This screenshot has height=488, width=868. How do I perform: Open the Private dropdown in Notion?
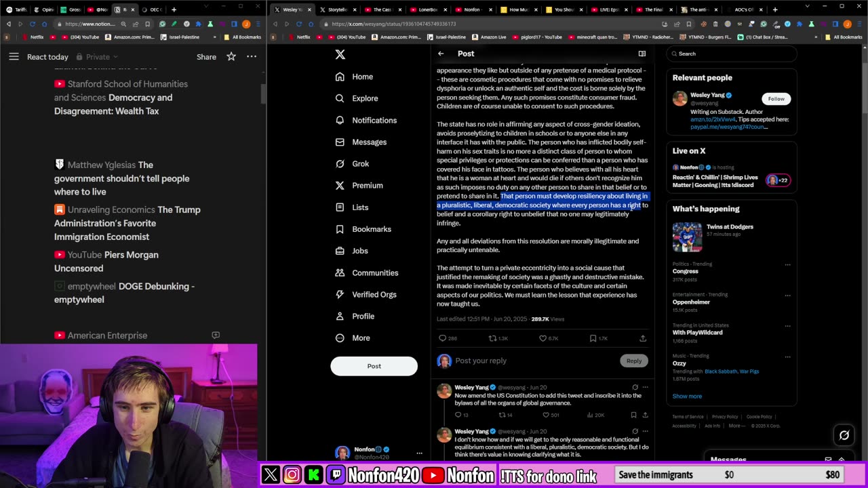97,57
